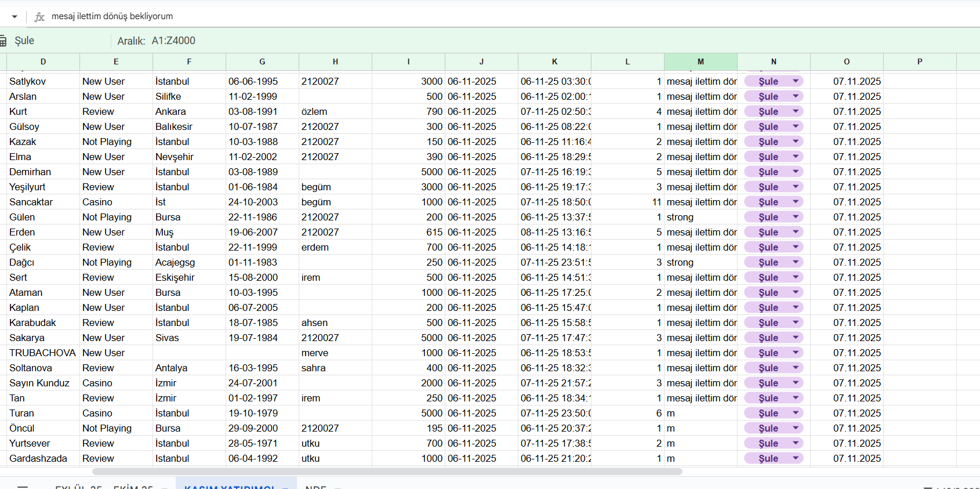Click the Casino cell in Sancaktar row
The height and width of the screenshot is (489, 980).
(x=116, y=202)
